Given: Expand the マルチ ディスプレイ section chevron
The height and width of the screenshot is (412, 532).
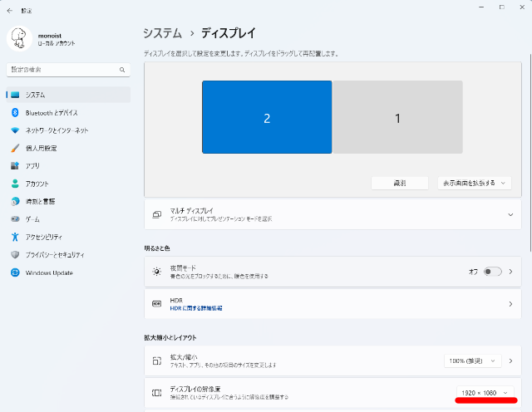Looking at the screenshot, I should coord(510,214).
